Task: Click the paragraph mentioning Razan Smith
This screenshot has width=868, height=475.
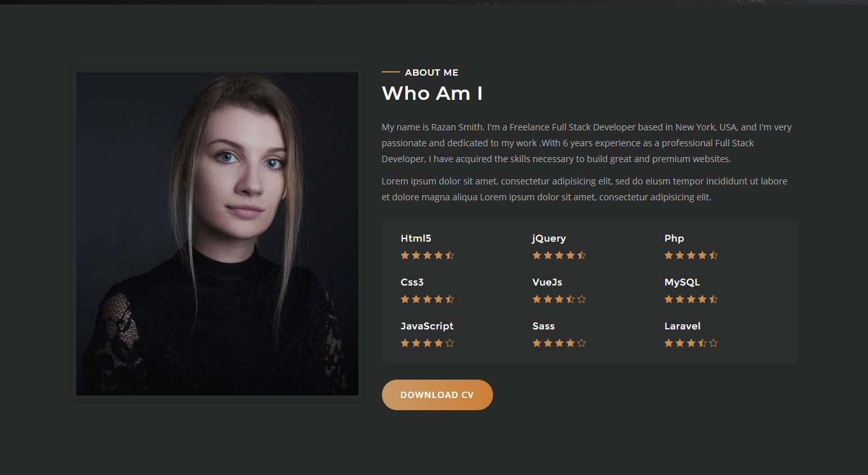Action: click(x=587, y=143)
